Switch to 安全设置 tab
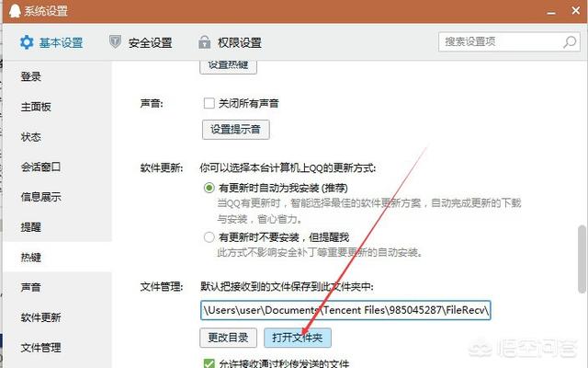Image resolution: width=588 pixels, height=368 pixels. (x=141, y=42)
